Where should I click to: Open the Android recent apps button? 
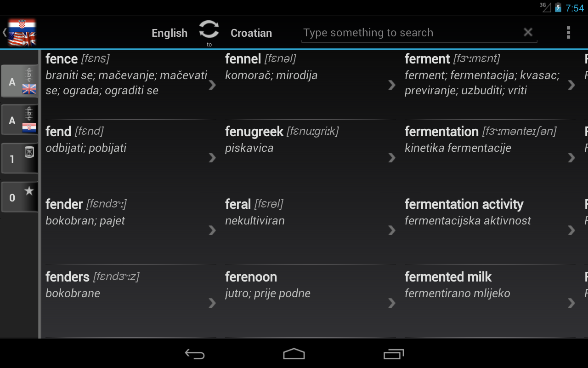point(393,354)
